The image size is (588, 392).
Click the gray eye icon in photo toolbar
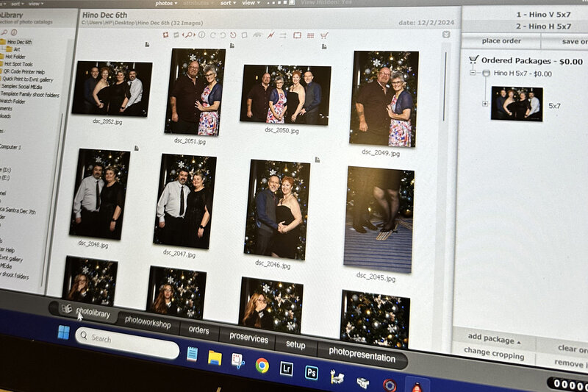click(257, 35)
